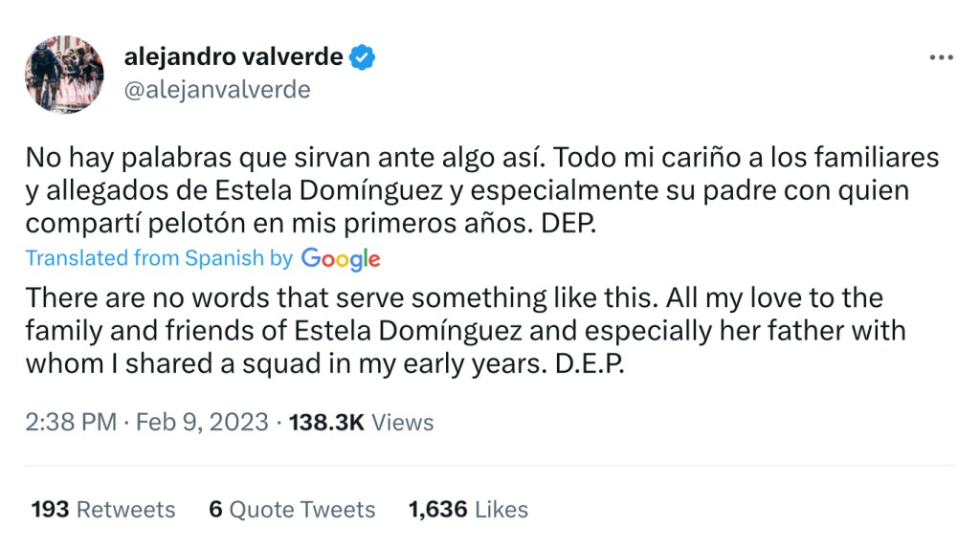
Task: Open the alejandro valverde display name
Action: coord(234,57)
